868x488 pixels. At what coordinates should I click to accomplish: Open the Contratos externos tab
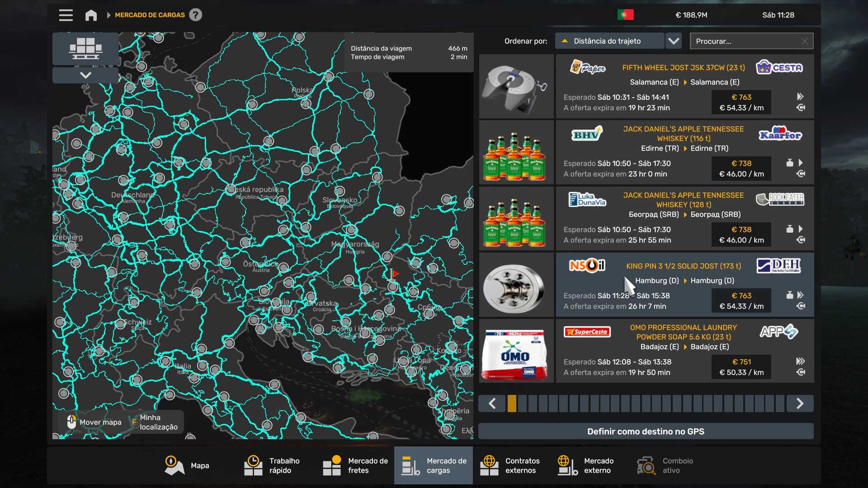[x=512, y=465]
